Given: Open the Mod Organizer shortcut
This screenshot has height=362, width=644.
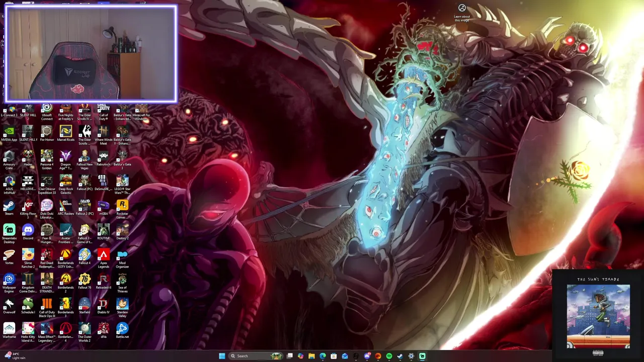Looking at the screenshot, I should tap(122, 259).
